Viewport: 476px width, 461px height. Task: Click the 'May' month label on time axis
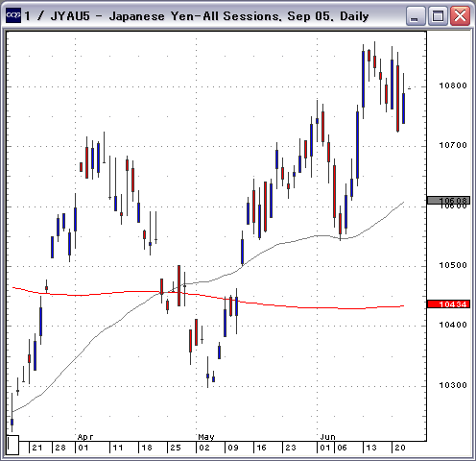click(206, 437)
